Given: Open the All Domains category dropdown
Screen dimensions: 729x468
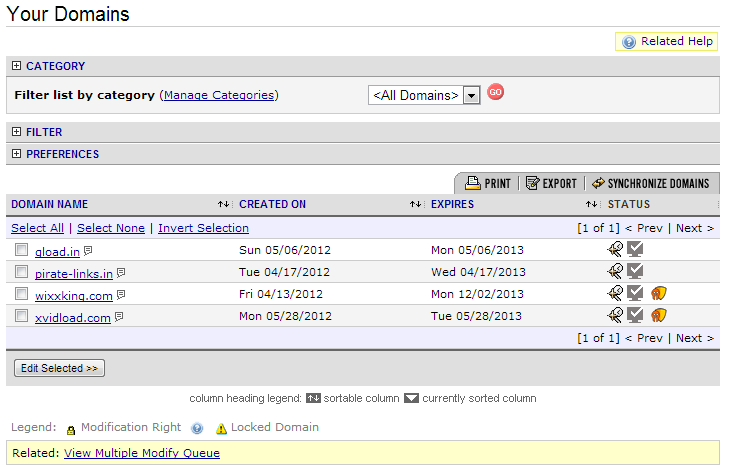Looking at the screenshot, I should coord(472,95).
